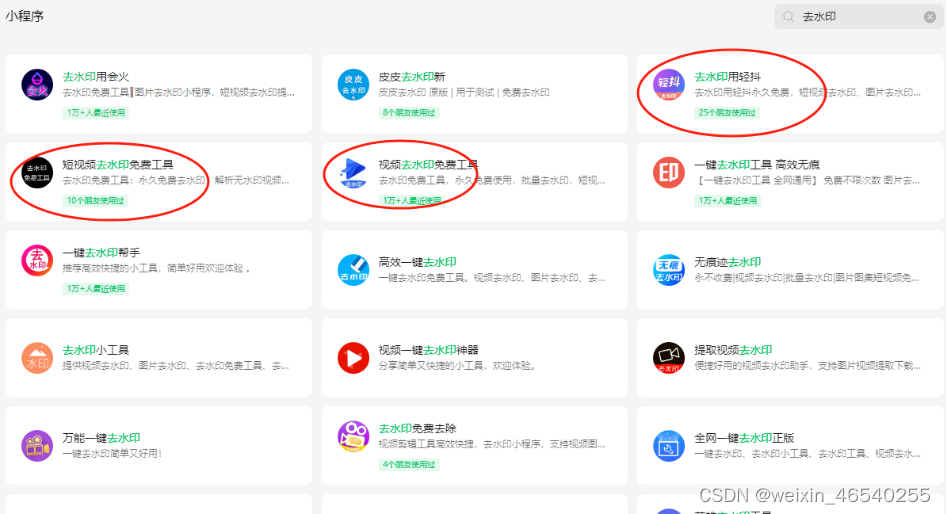This screenshot has height=514, width=946.
Task: Open the 提取视频去水印 dark camera icon
Action: point(668,358)
